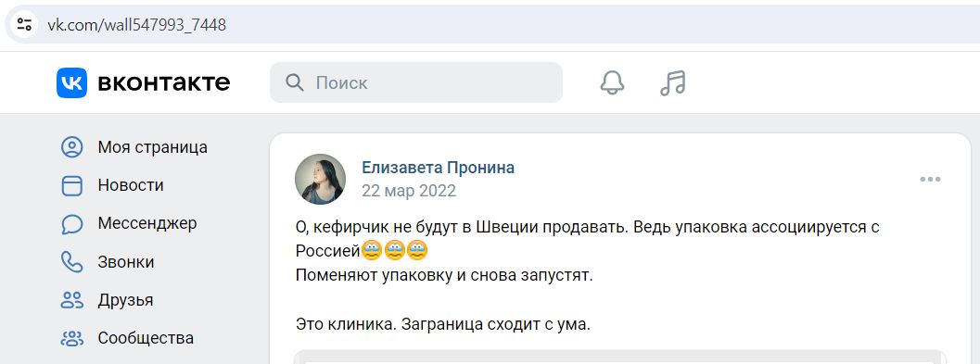Image resolution: width=980 pixels, height=364 pixels.
Task: Click the VK logo icon
Action: [72, 83]
